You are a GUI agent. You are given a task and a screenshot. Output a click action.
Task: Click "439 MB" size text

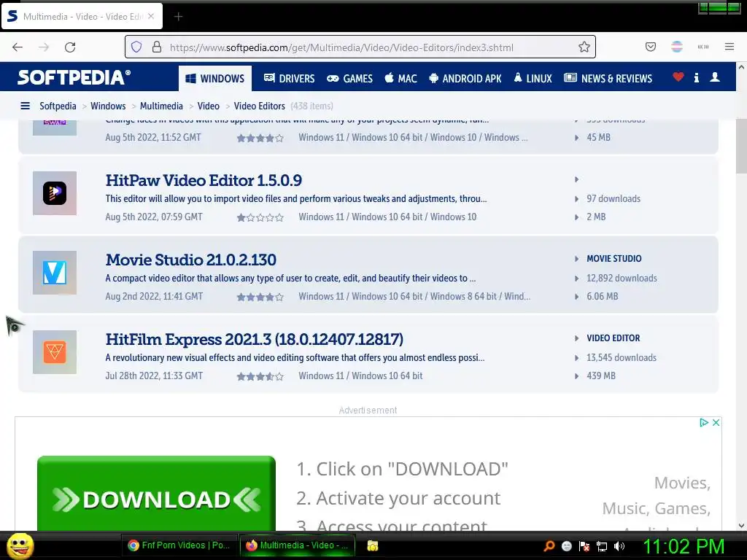click(x=601, y=376)
